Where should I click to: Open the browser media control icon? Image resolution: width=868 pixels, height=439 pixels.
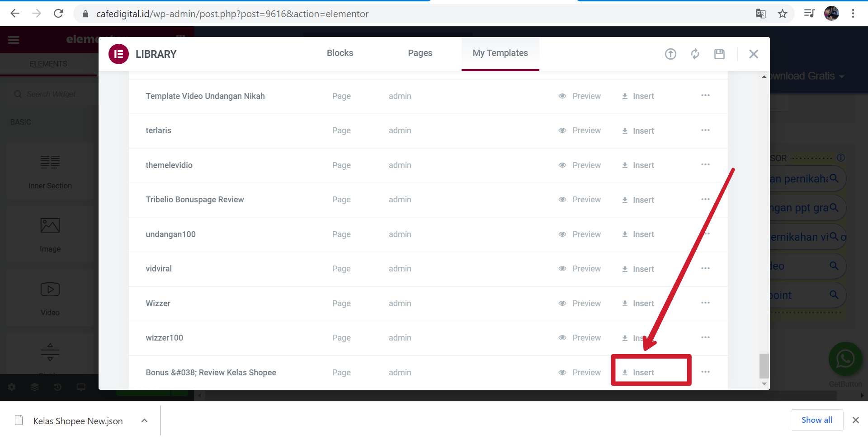point(809,14)
